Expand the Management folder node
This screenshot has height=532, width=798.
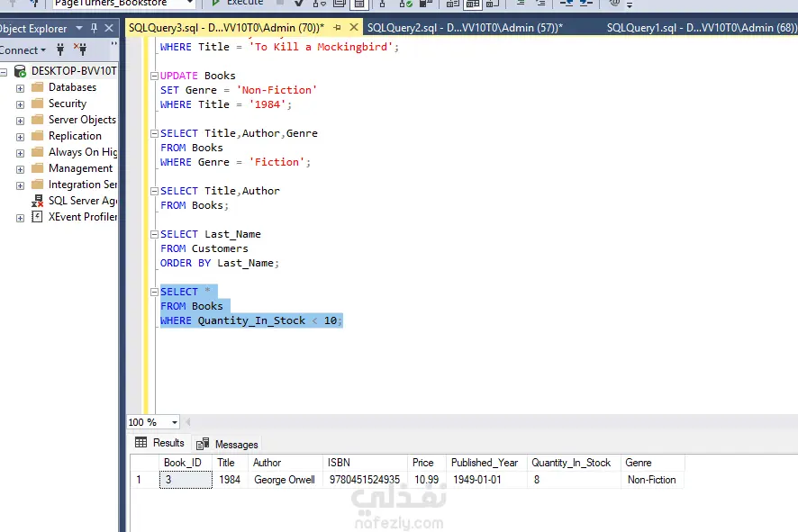pyautogui.click(x=20, y=169)
